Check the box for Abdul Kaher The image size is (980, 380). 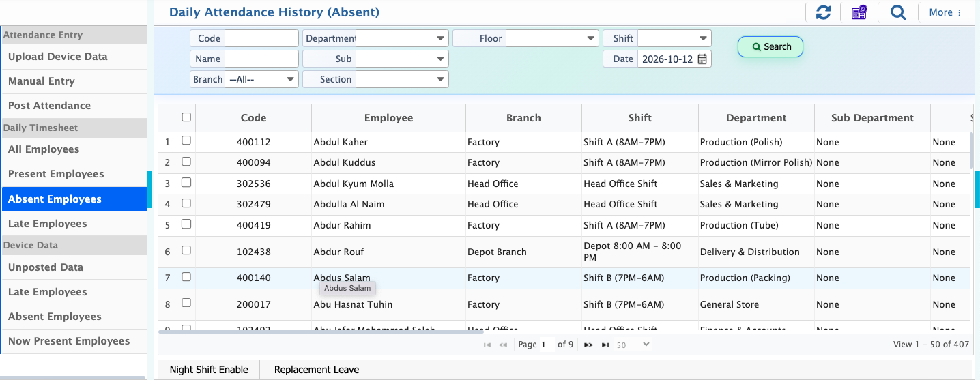pyautogui.click(x=186, y=141)
